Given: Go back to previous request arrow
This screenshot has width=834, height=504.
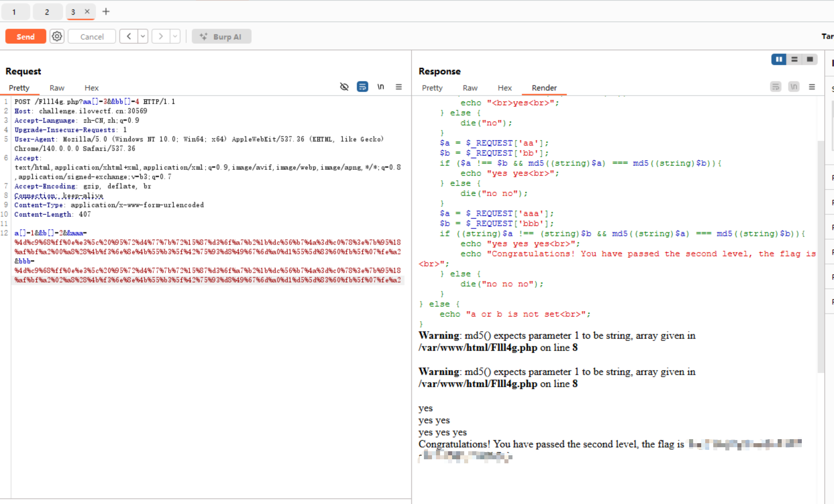Looking at the screenshot, I should (x=129, y=36).
